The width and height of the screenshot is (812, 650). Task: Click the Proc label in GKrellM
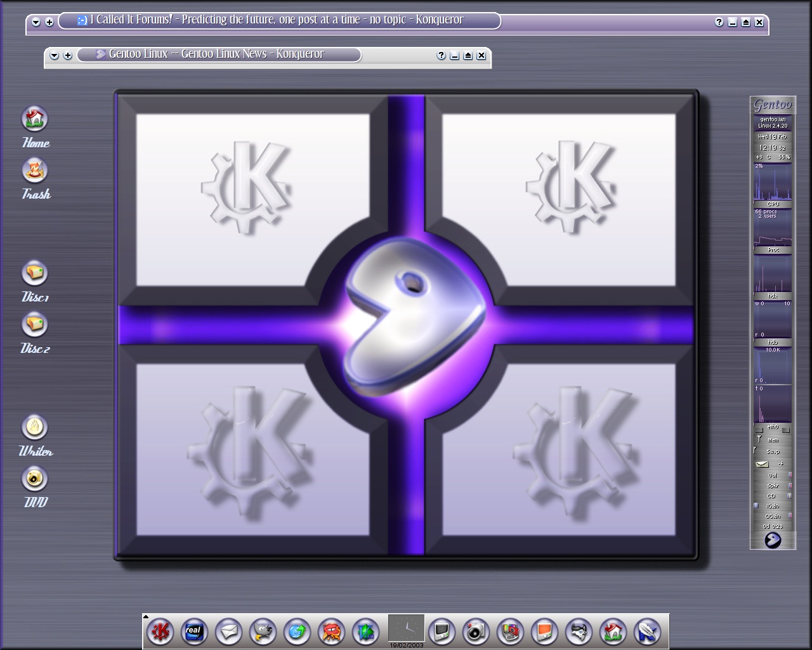coord(773,250)
